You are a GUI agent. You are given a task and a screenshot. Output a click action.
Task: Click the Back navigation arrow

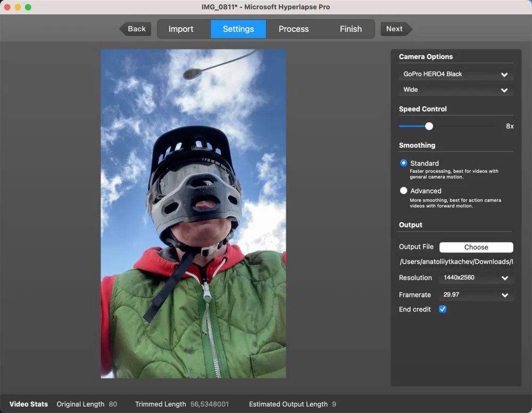[135, 29]
